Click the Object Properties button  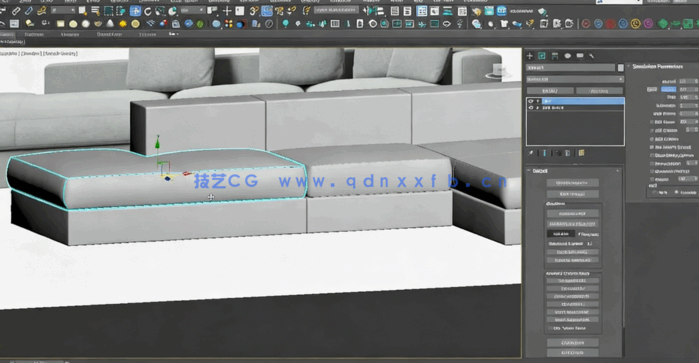pos(573,182)
